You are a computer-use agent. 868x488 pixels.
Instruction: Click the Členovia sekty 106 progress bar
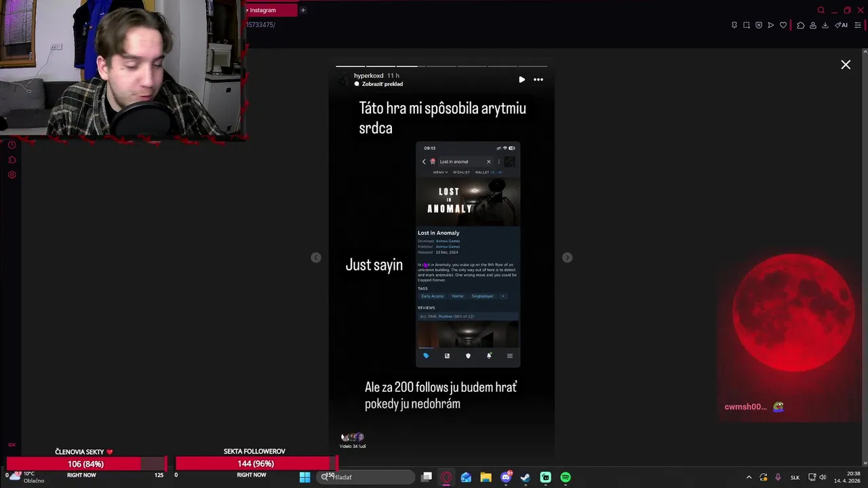[85, 464]
